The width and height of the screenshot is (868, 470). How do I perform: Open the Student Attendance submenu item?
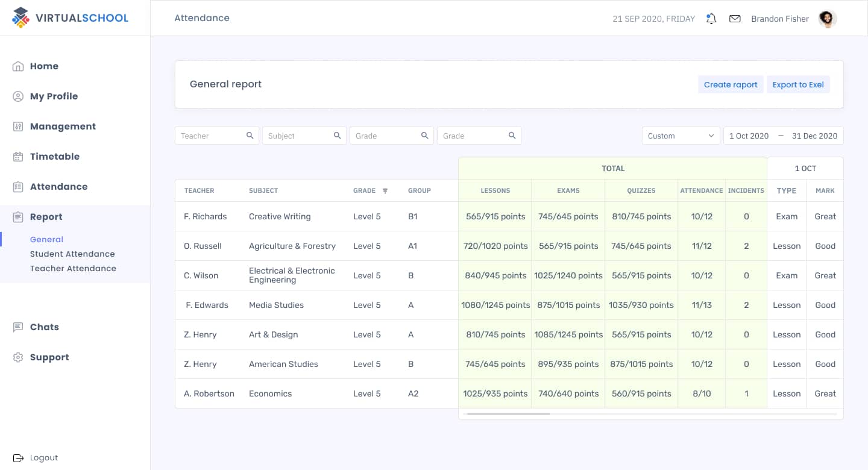tap(72, 254)
